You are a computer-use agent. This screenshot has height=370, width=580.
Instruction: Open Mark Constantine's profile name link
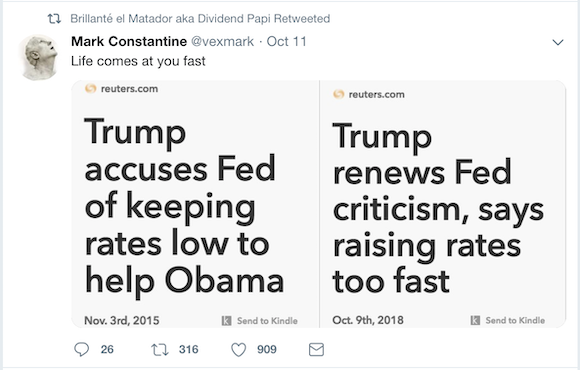click(129, 41)
